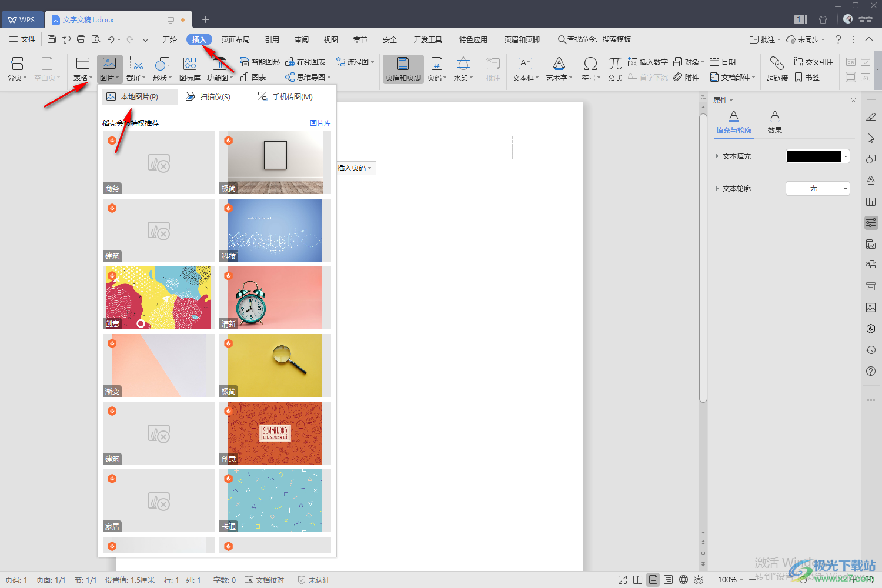Toggle document proofing (文档校对) in status bar
This screenshot has height=588, width=882.
(265, 580)
